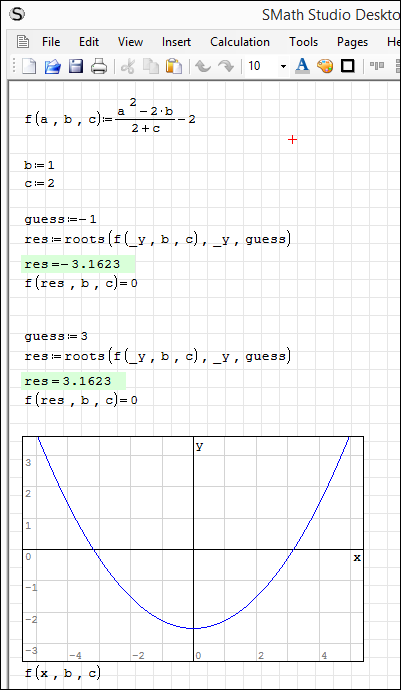Image resolution: width=401 pixels, height=690 pixels.
Task: Expand the font size dropdown arrow
Action: pos(283,67)
